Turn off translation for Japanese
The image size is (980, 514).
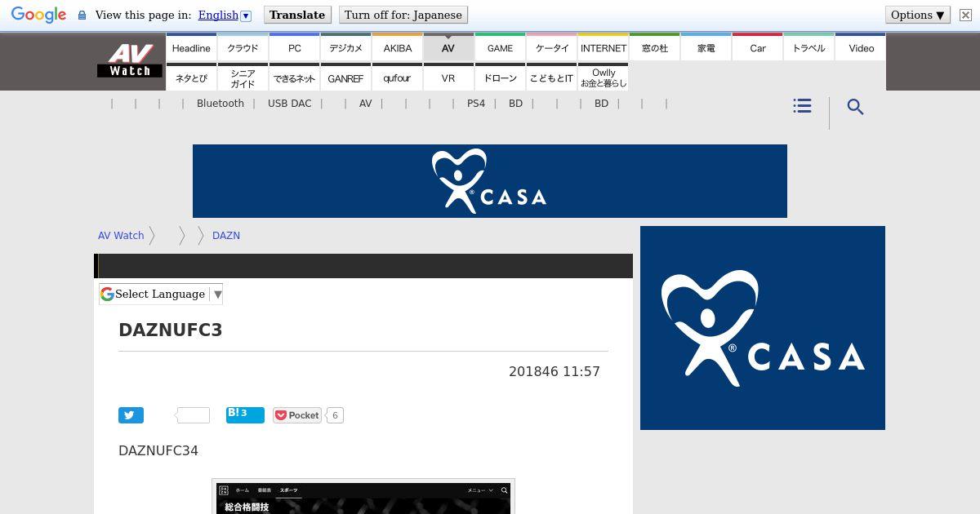pyautogui.click(x=403, y=15)
